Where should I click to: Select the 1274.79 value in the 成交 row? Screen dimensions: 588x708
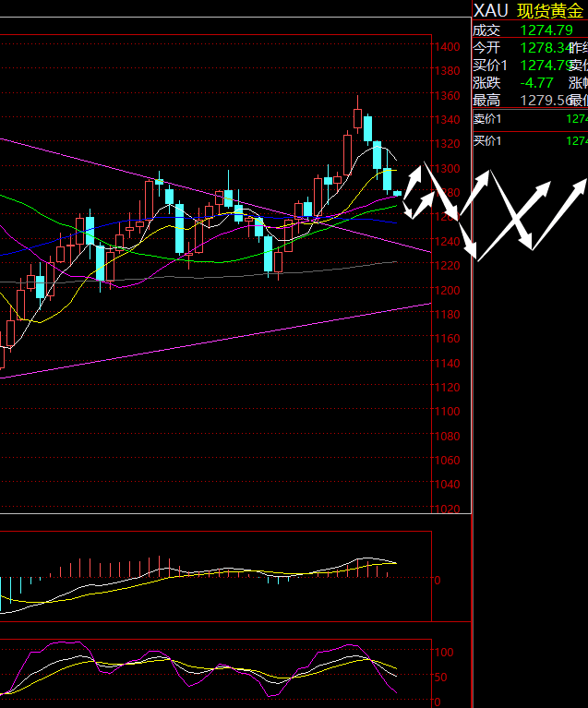[x=546, y=30]
